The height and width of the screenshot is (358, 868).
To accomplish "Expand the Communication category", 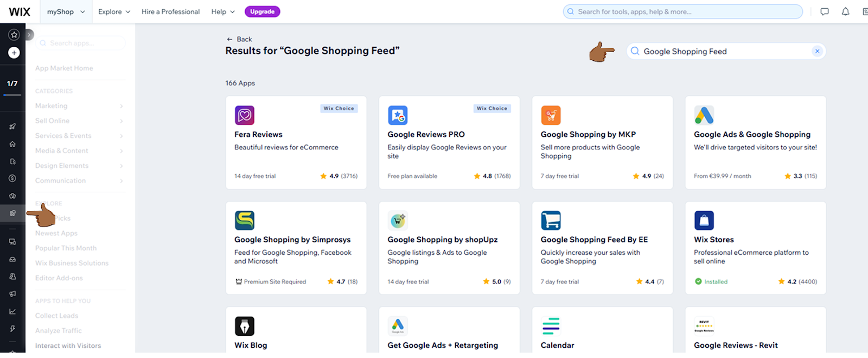I will (80, 180).
